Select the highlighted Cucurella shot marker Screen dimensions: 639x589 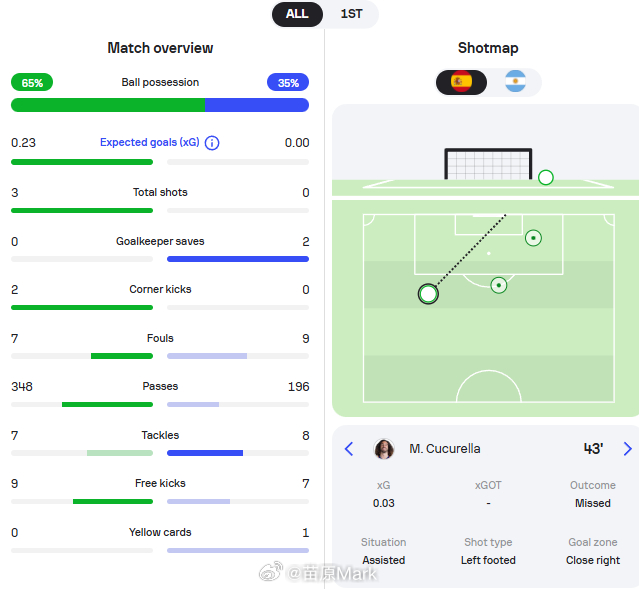tap(428, 294)
